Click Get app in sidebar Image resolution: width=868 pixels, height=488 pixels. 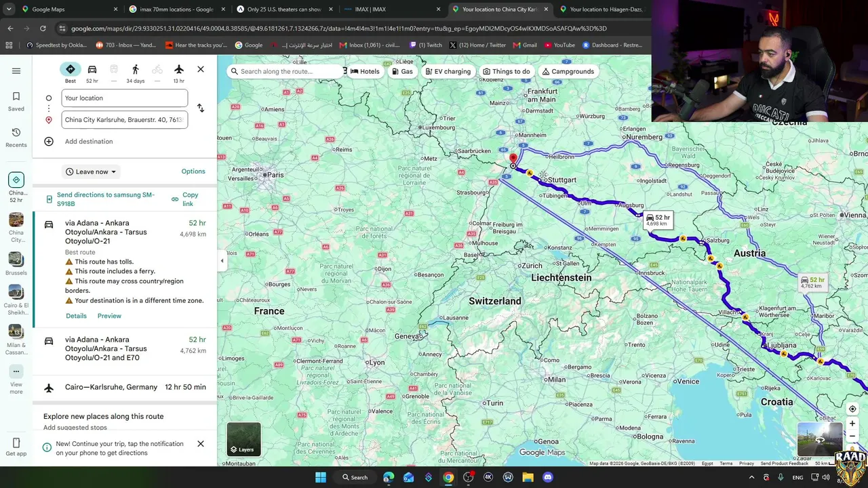pyautogui.click(x=16, y=447)
